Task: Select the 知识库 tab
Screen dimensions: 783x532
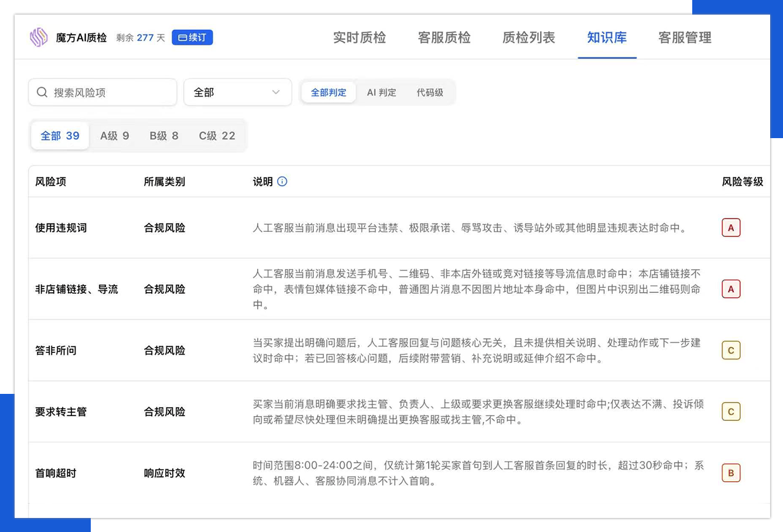Action: 607,37
